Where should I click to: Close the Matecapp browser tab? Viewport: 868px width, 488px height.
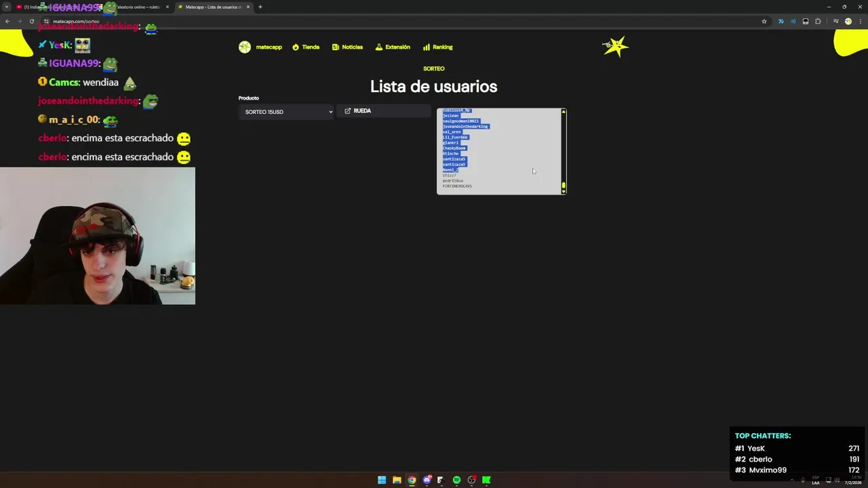(248, 7)
